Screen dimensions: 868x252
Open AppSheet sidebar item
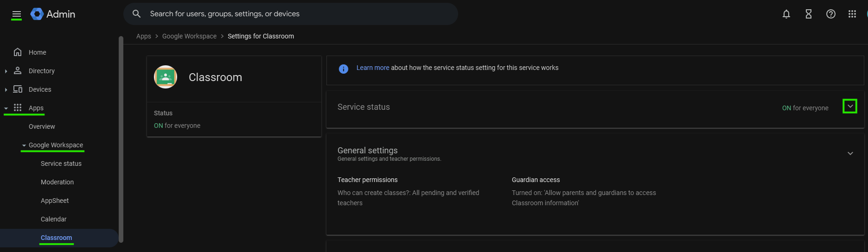click(55, 201)
